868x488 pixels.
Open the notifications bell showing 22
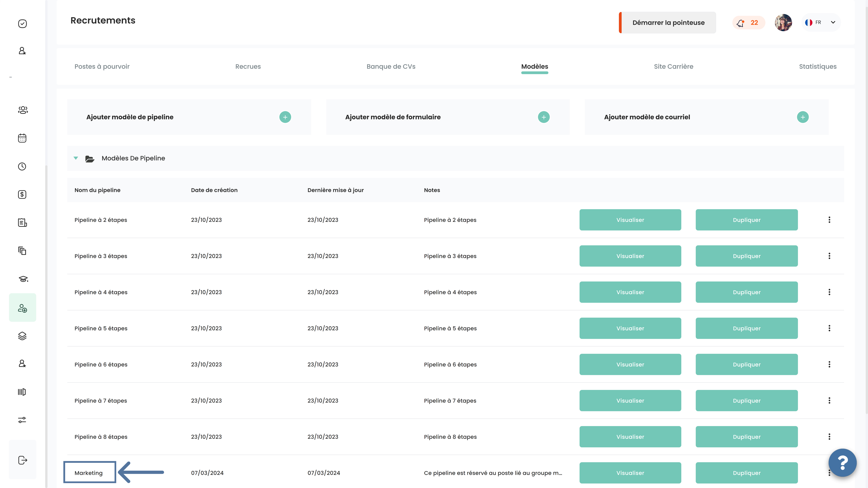coord(748,23)
